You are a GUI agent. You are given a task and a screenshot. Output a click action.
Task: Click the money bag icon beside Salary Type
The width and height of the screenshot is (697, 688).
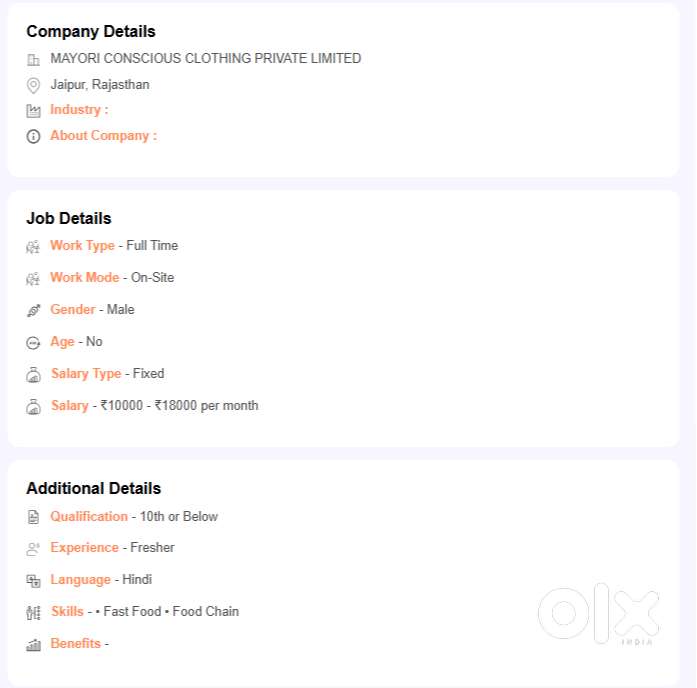33,375
